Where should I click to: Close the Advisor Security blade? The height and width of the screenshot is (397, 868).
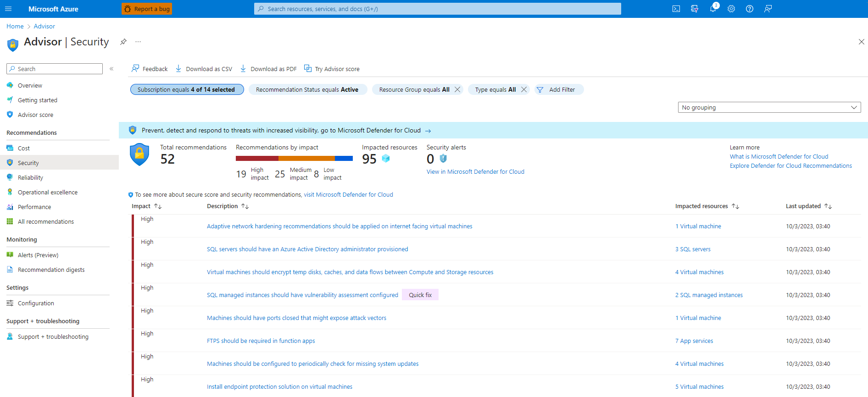coord(861,42)
